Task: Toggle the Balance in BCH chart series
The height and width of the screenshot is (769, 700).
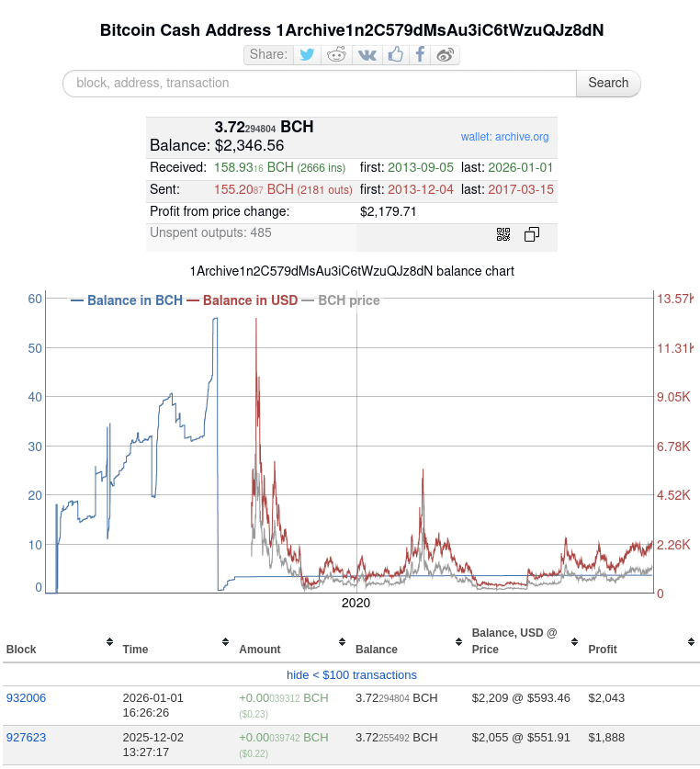Action: [127, 300]
